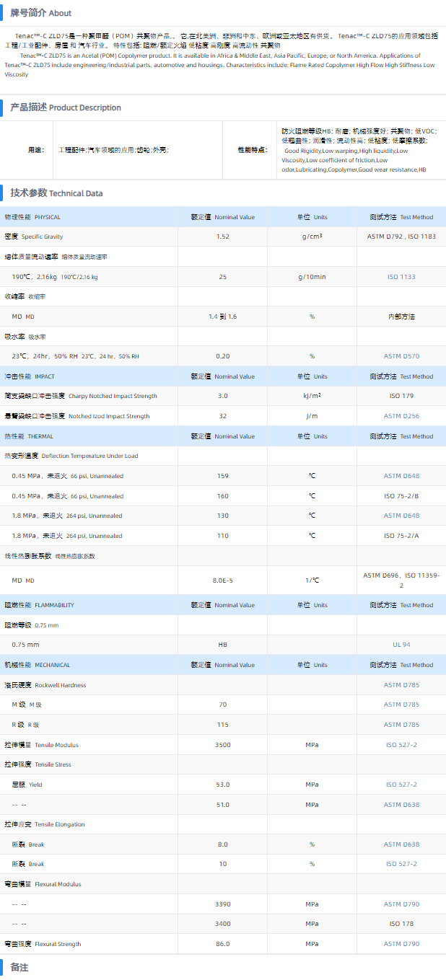The height and width of the screenshot is (980, 446).
Task: Select the deflection temperature value 159
Action: (222, 476)
